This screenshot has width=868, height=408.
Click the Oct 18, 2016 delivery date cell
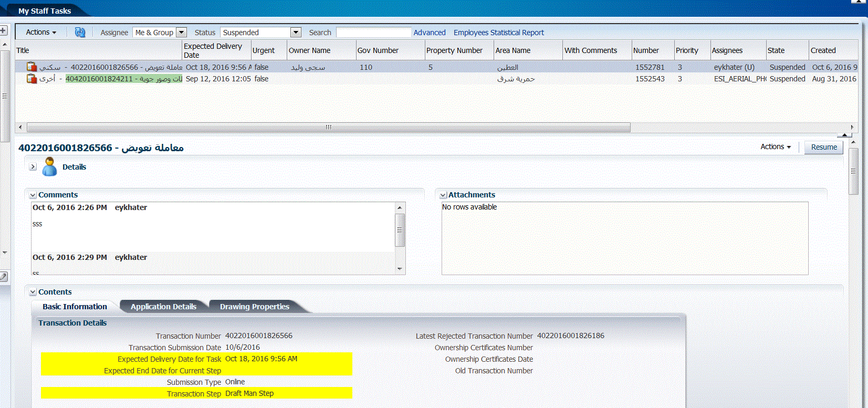pyautogui.click(x=218, y=67)
